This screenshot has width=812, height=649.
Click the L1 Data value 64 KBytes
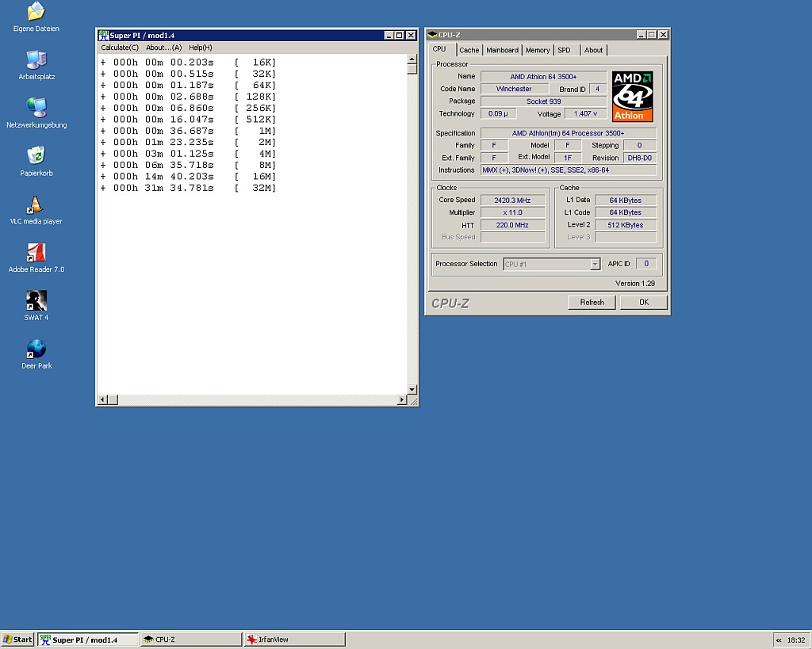[626, 200]
